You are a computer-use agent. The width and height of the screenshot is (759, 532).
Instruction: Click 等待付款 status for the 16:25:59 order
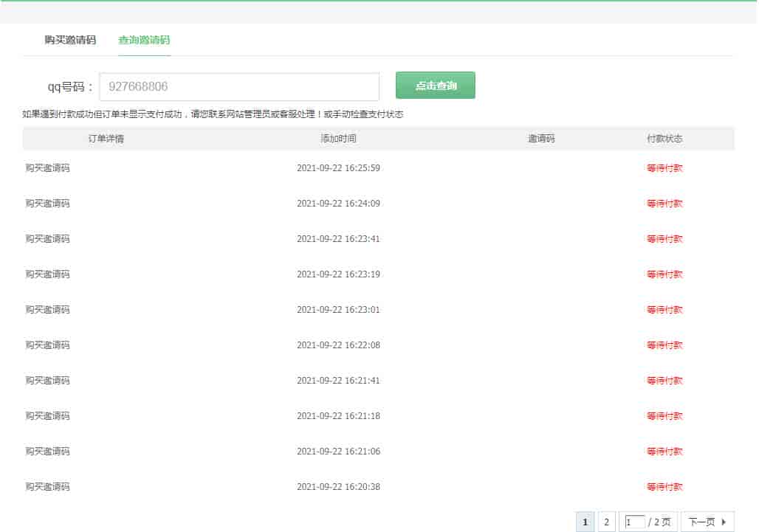click(x=664, y=168)
